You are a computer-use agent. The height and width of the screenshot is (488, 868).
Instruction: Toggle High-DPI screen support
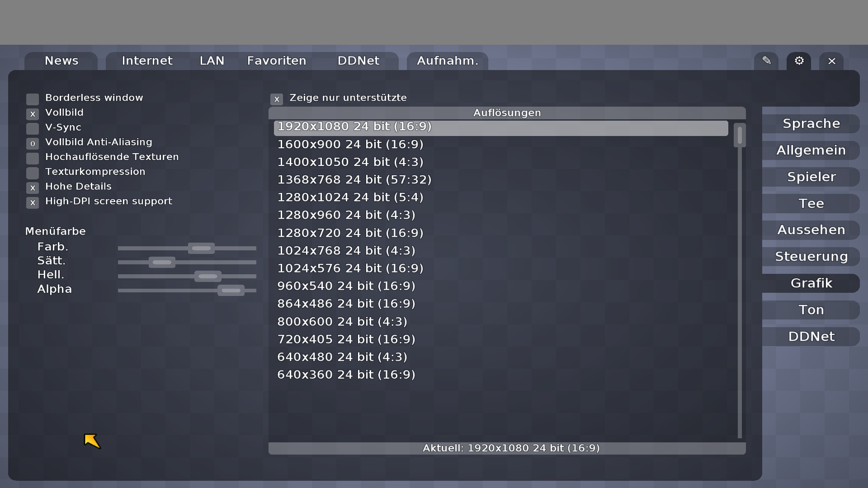pos(33,203)
